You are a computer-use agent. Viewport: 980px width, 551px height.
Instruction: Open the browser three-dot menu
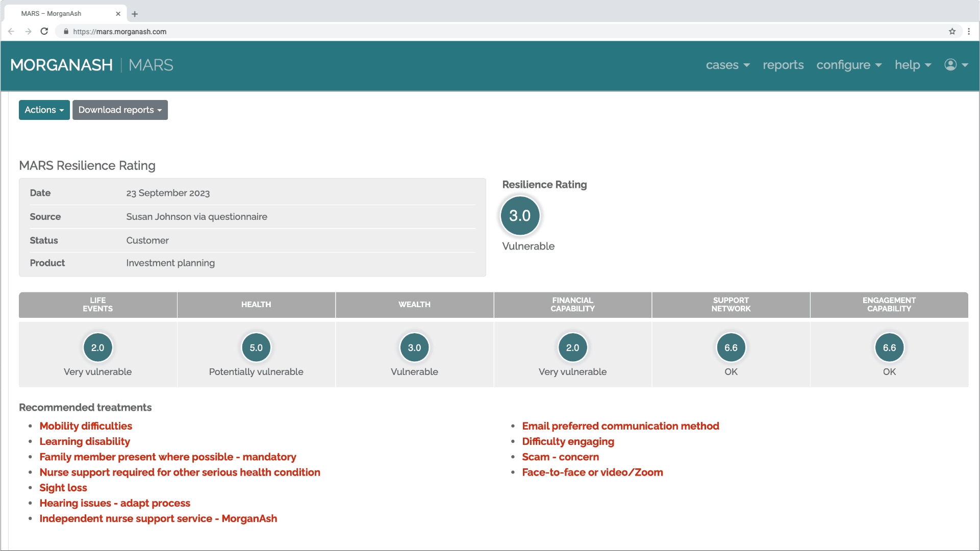(969, 32)
